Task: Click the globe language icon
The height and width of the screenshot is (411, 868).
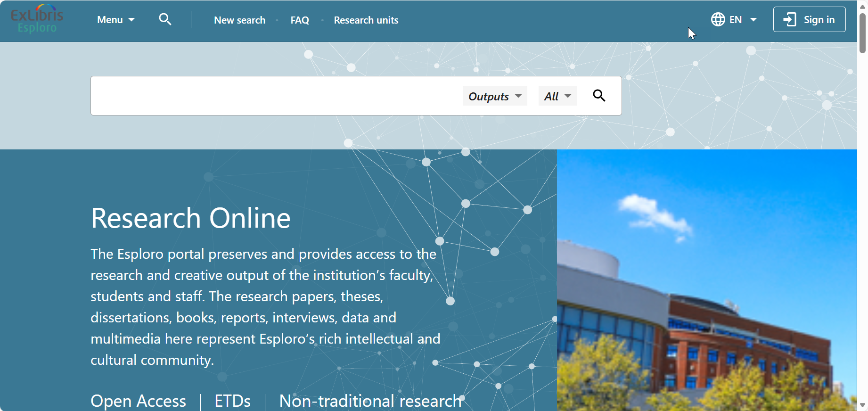Action: point(718,19)
